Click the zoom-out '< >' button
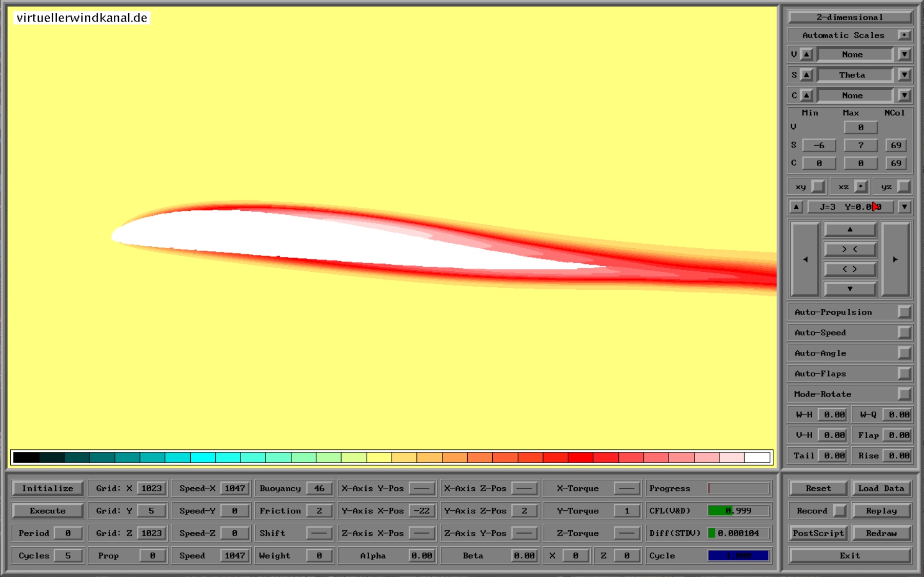Screen dimensions: 924x577 (850, 269)
